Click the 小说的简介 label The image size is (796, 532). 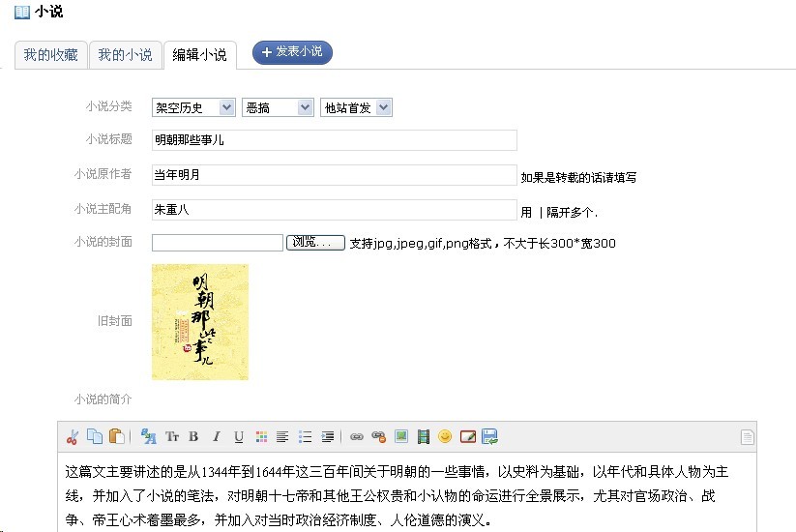coord(103,399)
